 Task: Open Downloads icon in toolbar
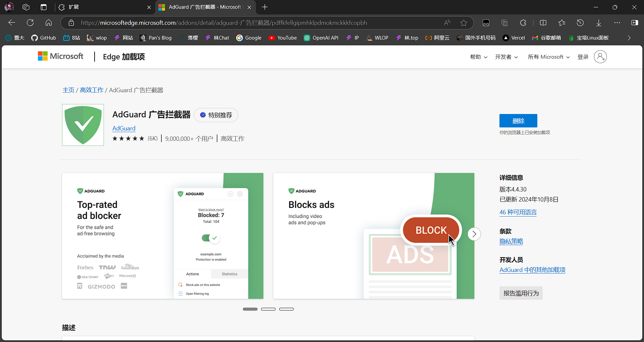599,23
